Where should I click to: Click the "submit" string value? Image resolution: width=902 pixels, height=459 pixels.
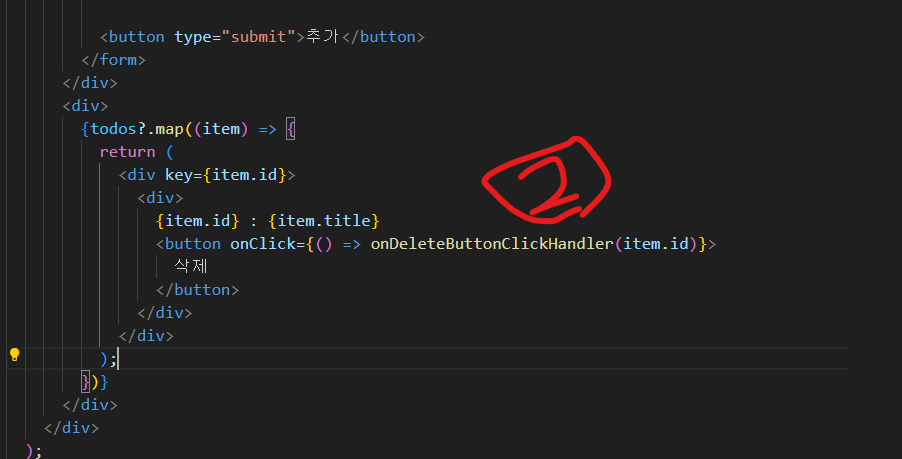(258, 37)
